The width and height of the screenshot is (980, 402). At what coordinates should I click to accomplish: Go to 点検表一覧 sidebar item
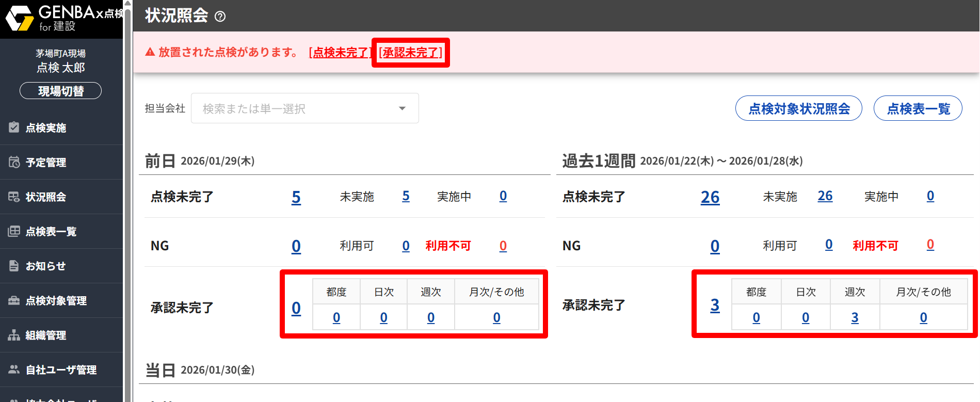coord(61,231)
